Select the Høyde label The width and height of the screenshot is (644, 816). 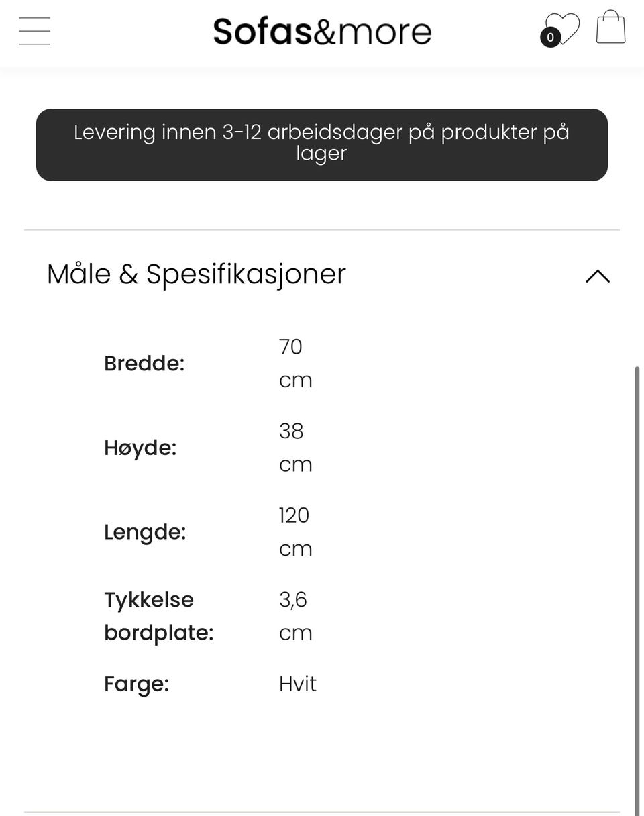coord(140,448)
